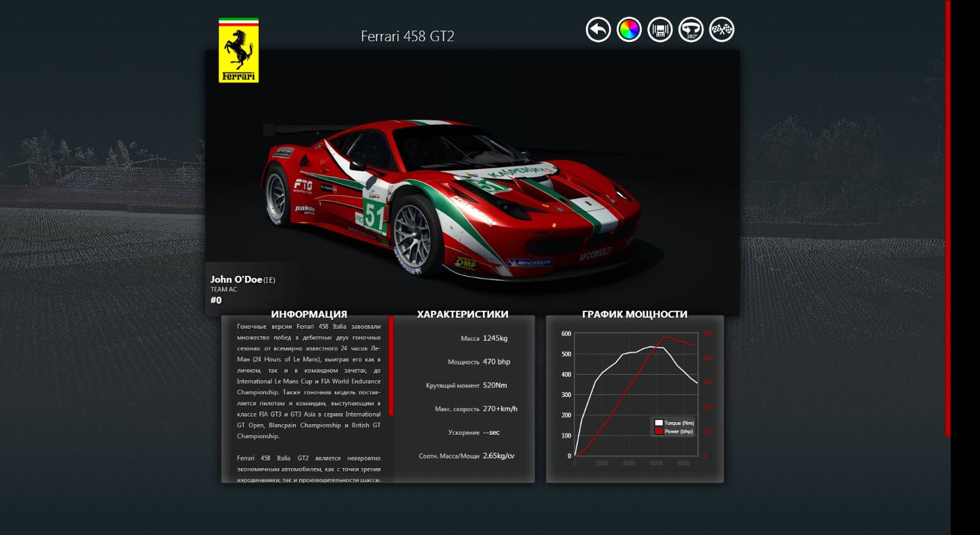This screenshot has width=980, height=535.
Task: Click the TEAM AC label
Action: click(224, 289)
